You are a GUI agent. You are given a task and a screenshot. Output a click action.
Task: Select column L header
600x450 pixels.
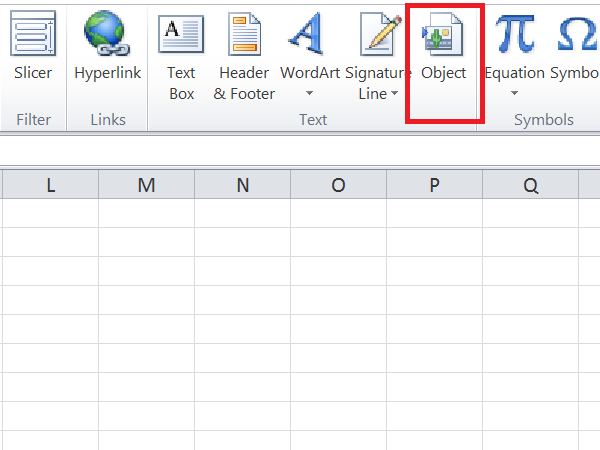(x=50, y=185)
